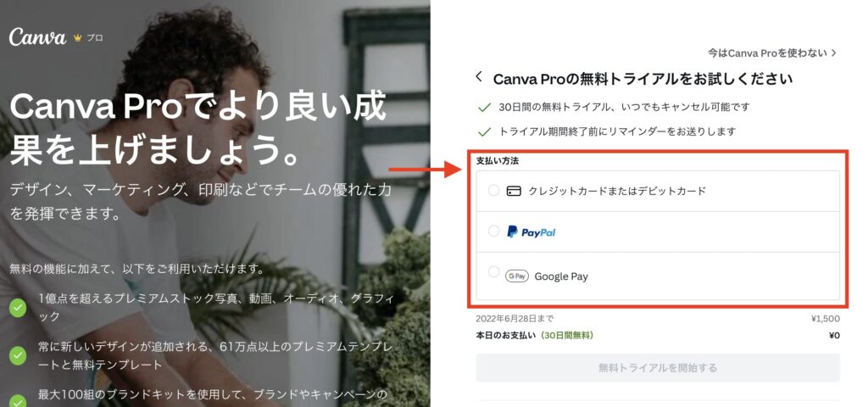Click クレジットカードまたはデビットカード label text
Screen dimensions: 868x407
click(x=617, y=191)
